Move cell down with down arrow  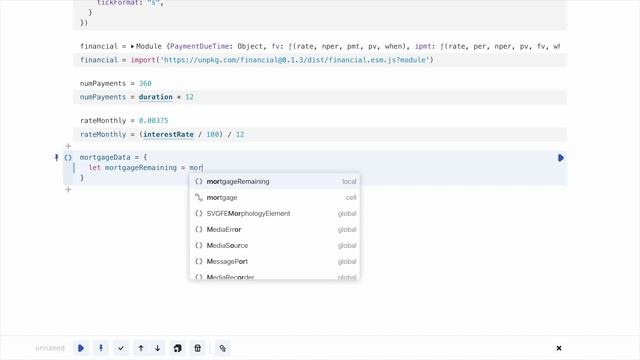point(158,348)
